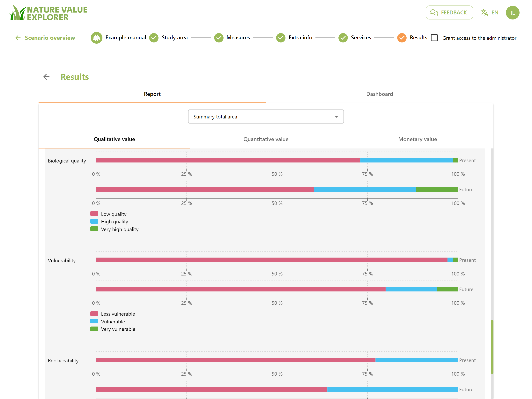Viewport: 532px width, 399px height.
Task: Click the Very vulnerable legend swatch
Action: (x=94, y=329)
